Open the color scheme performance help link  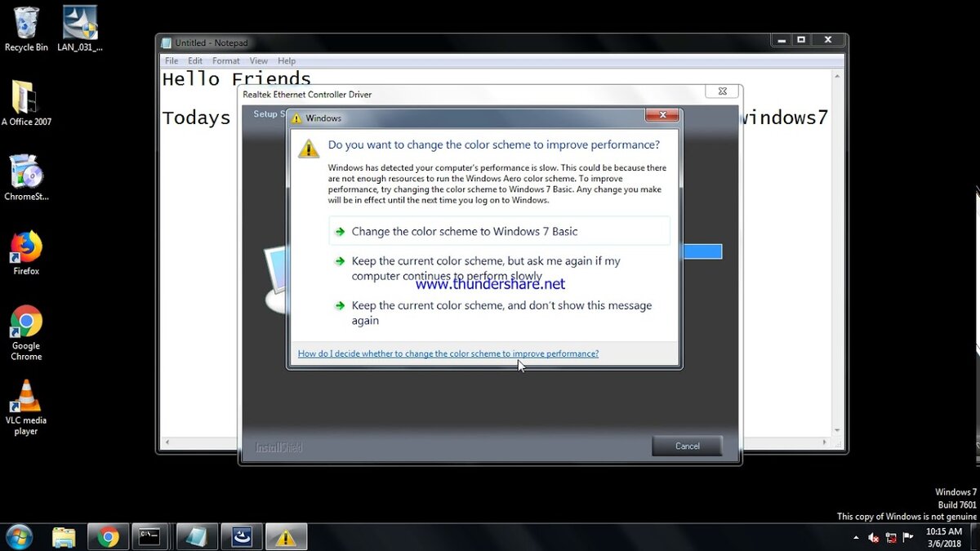click(448, 353)
